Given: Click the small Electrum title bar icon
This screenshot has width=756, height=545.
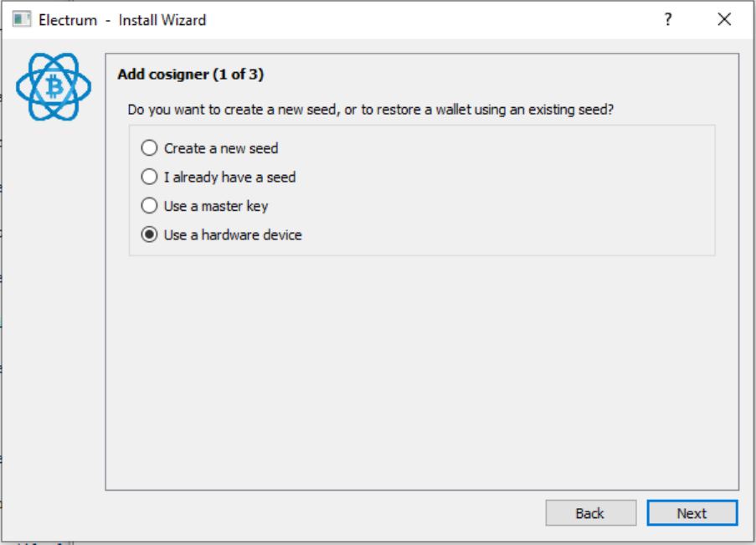Looking at the screenshot, I should pyautogui.click(x=22, y=19).
